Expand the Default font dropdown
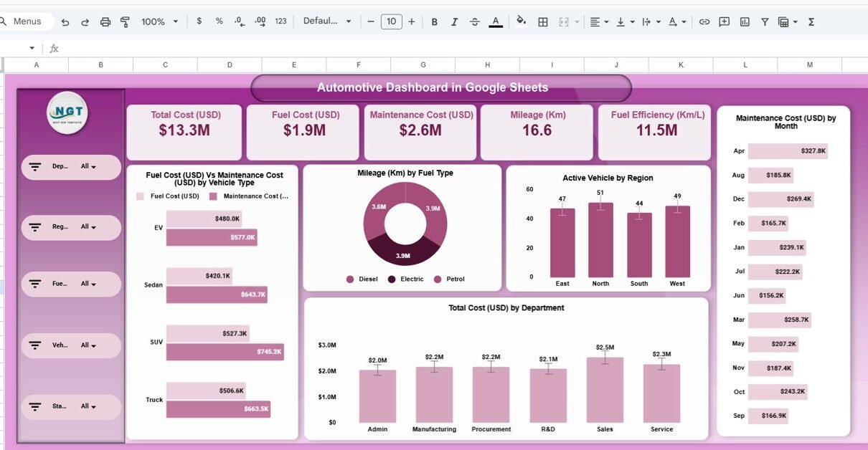Viewport: 868px width, 450px height. [x=327, y=21]
